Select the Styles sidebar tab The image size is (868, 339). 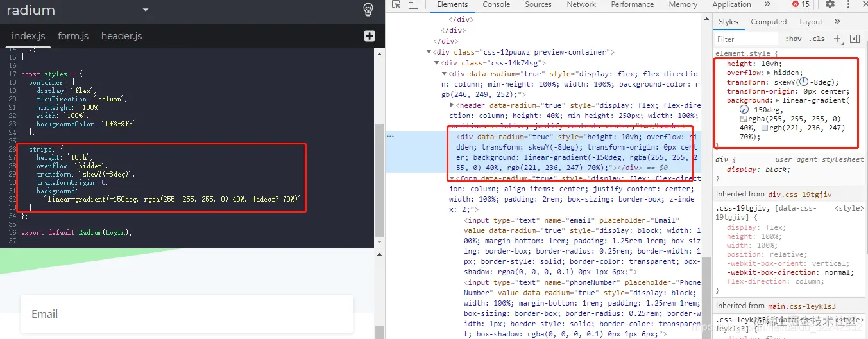coord(728,22)
